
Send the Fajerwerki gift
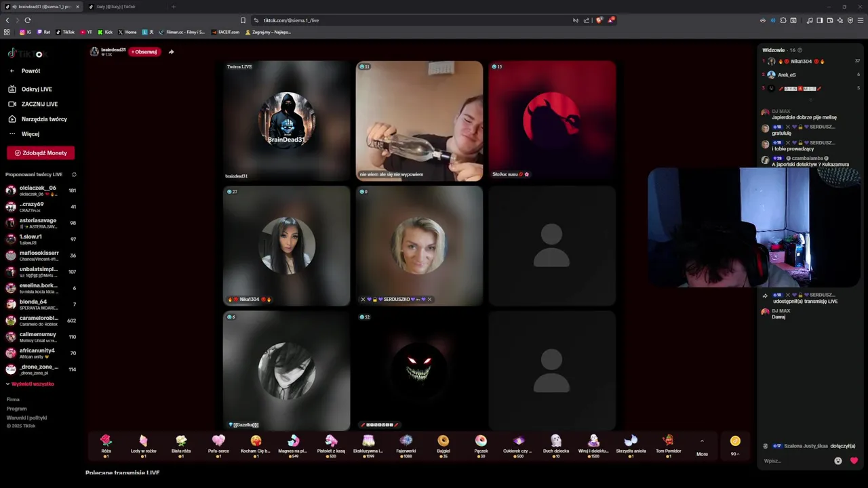click(x=406, y=446)
